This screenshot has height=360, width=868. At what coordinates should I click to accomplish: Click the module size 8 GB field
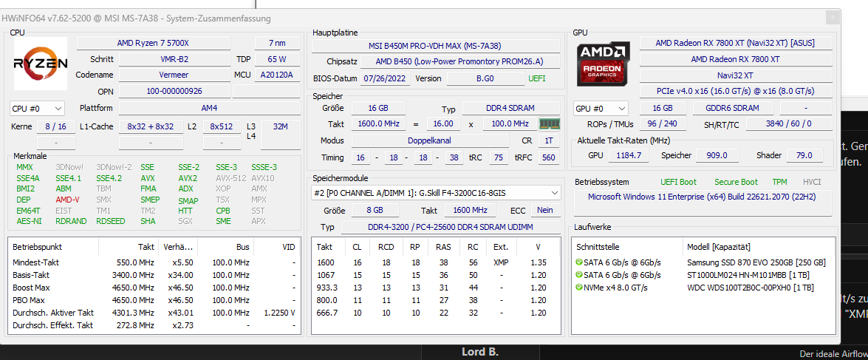375,211
